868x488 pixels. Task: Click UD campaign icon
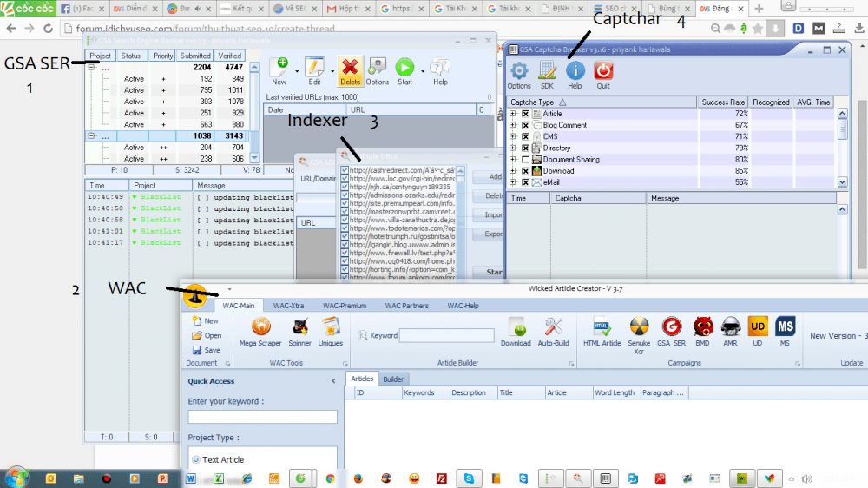pos(757,326)
